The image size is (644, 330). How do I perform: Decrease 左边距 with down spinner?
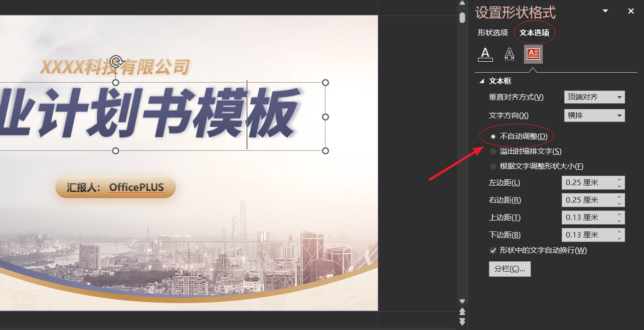click(x=619, y=186)
